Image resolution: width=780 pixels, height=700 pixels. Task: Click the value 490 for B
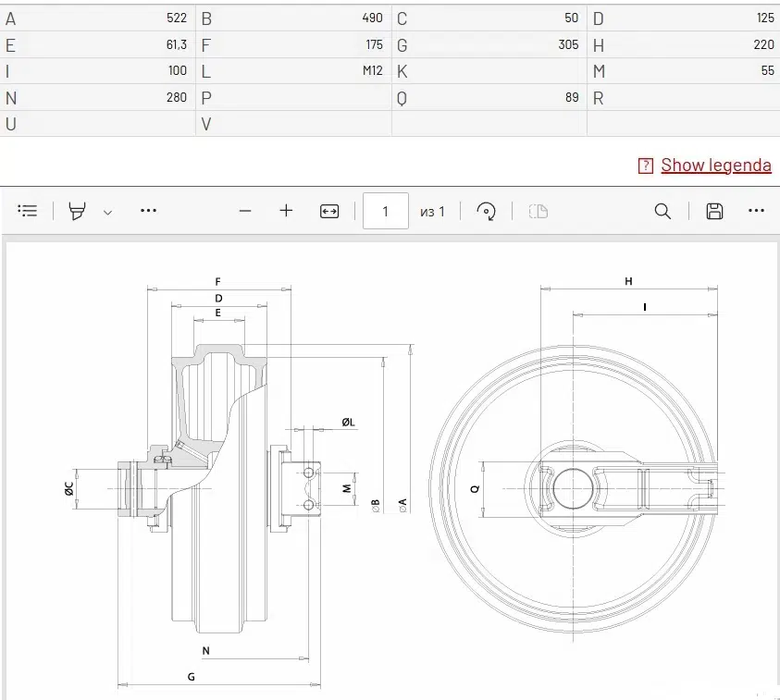point(372,18)
